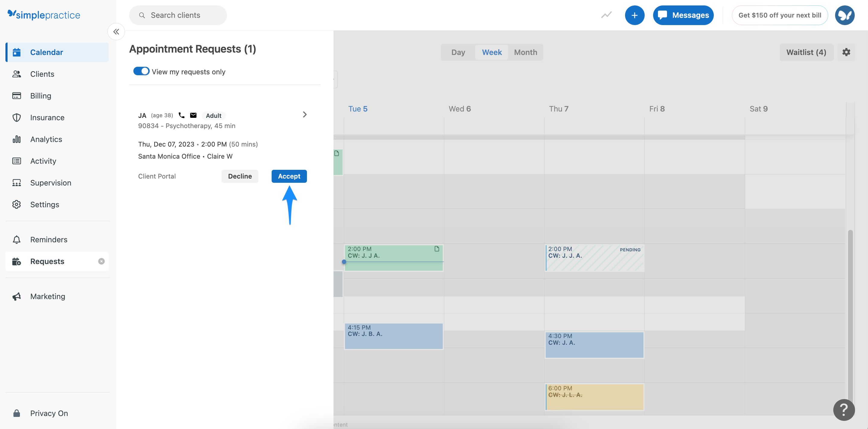The image size is (868, 429).
Task: Call the client using the phone icon
Action: pyautogui.click(x=182, y=115)
